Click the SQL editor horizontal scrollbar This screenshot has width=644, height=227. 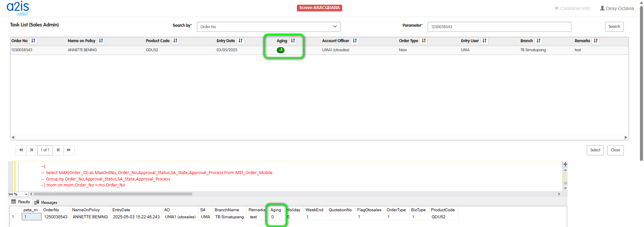[113, 194]
